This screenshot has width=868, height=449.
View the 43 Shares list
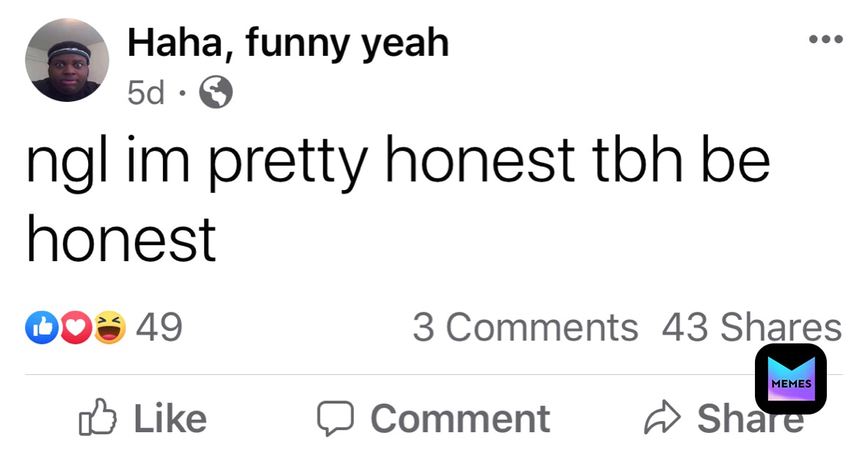tap(752, 327)
